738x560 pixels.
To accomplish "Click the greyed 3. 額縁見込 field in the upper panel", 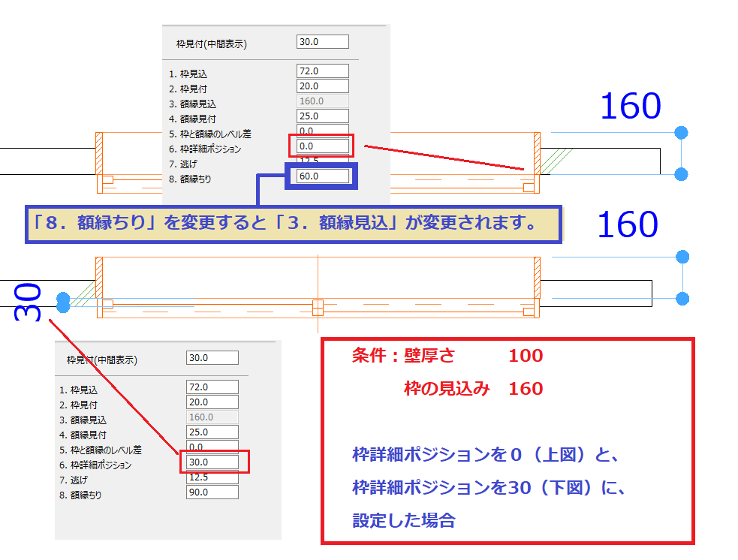I will tap(322, 101).
